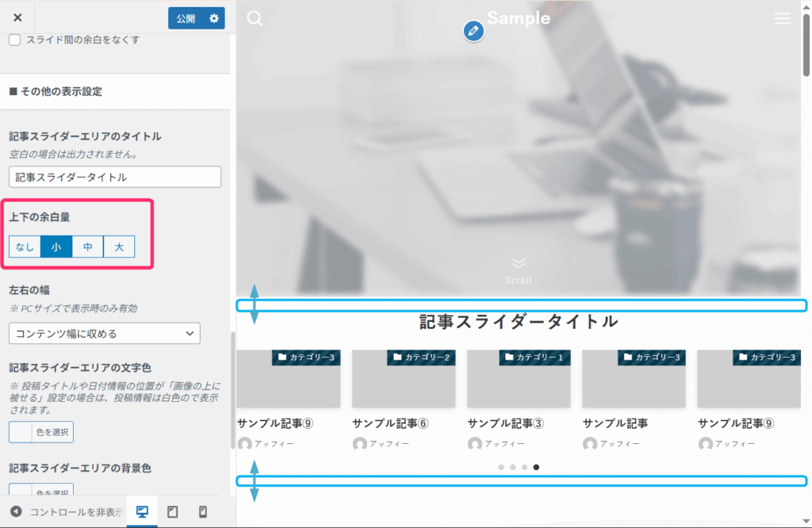Click the blue pencil edit shortcut icon
Screen dimensions: 812x528
click(x=473, y=31)
